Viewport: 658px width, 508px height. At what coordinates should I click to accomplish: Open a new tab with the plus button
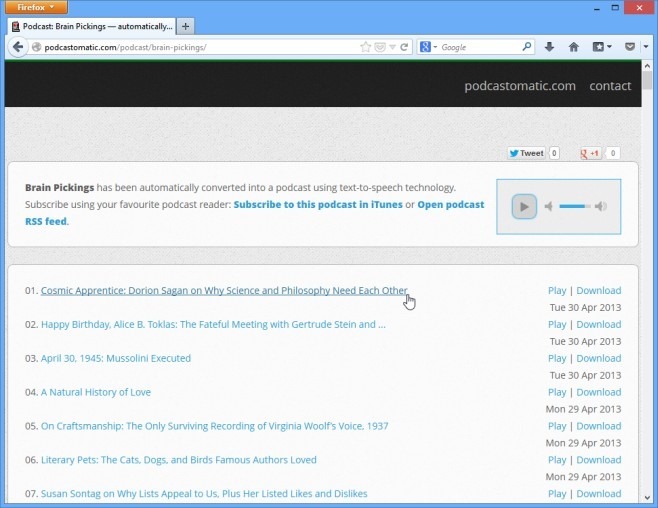[x=187, y=25]
